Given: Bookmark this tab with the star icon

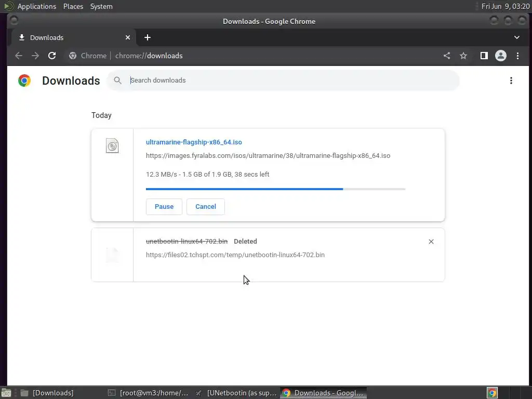Looking at the screenshot, I should coord(463,56).
